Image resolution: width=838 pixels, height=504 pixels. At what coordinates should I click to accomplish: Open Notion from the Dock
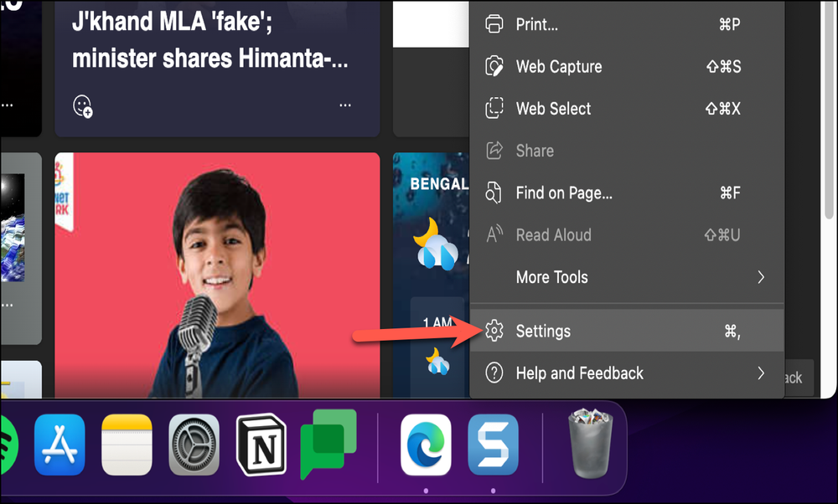pos(261,446)
